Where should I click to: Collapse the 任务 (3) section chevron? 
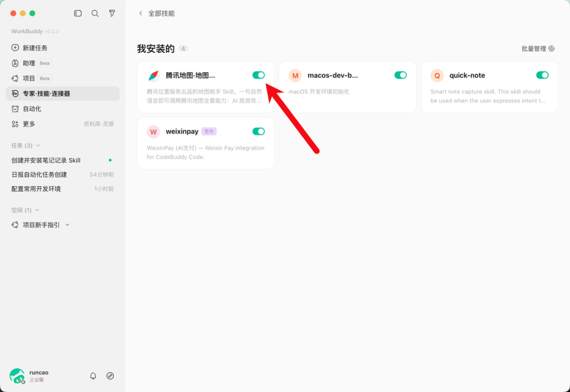(x=38, y=145)
